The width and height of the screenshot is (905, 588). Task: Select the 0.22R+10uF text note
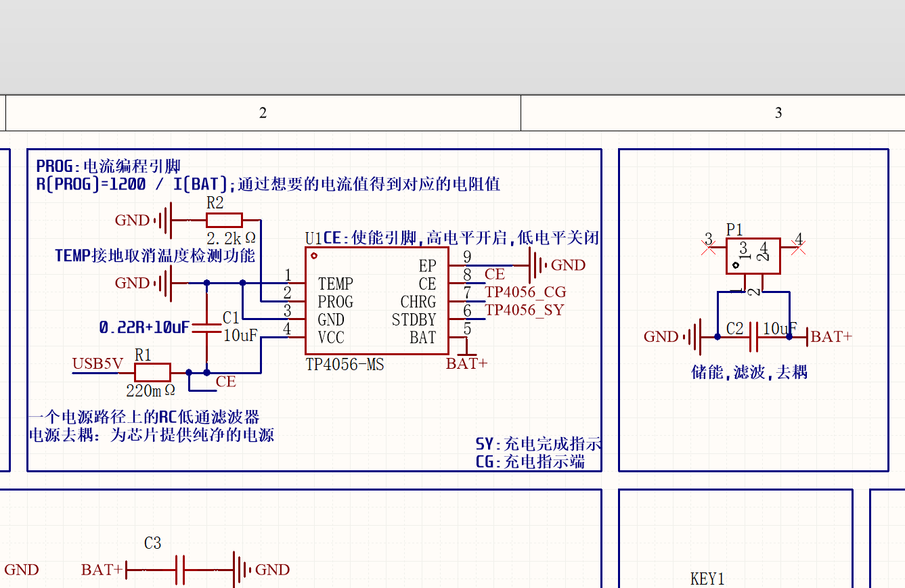(x=144, y=327)
